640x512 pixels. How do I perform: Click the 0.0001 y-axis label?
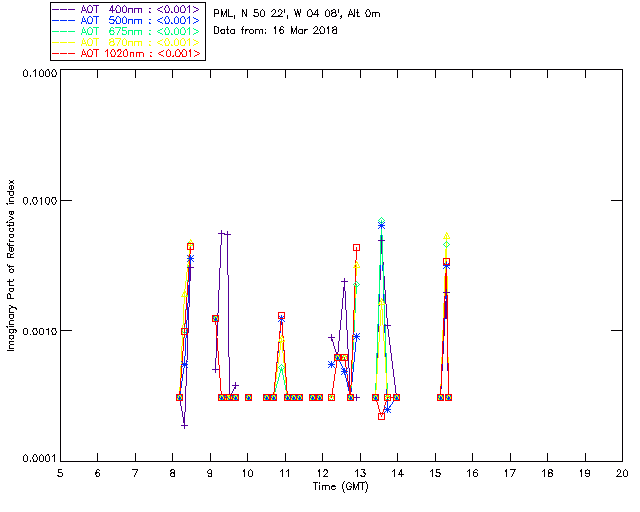39,459
